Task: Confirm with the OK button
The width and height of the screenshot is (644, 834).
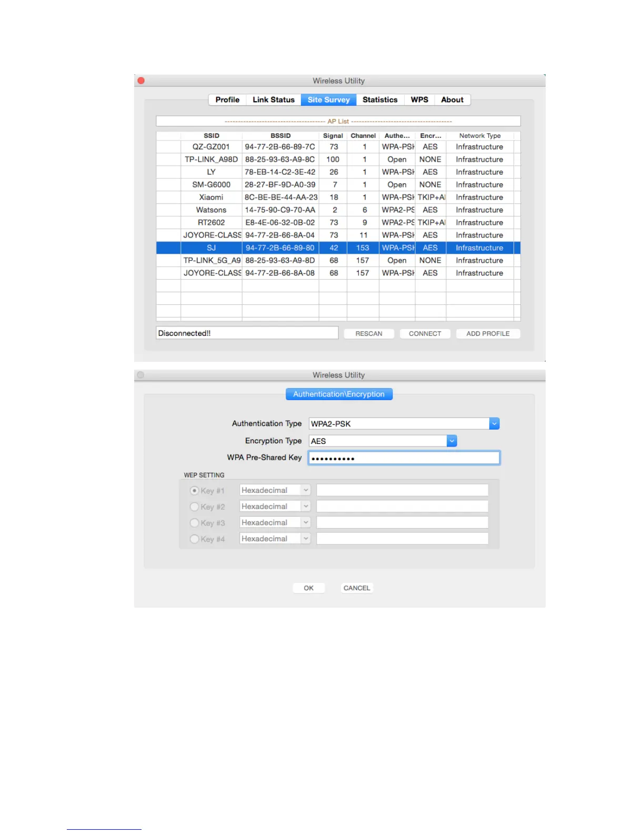Action: pyautogui.click(x=309, y=588)
